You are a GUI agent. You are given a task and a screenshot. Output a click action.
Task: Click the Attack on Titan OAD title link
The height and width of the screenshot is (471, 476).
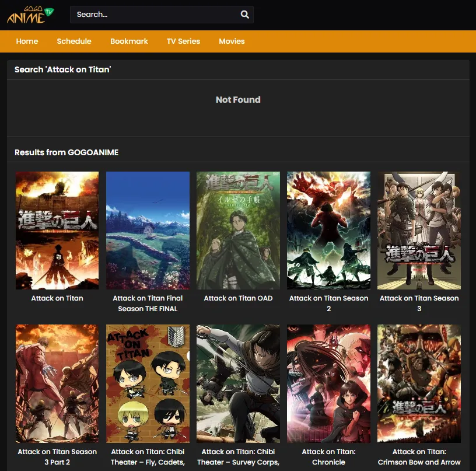point(238,298)
